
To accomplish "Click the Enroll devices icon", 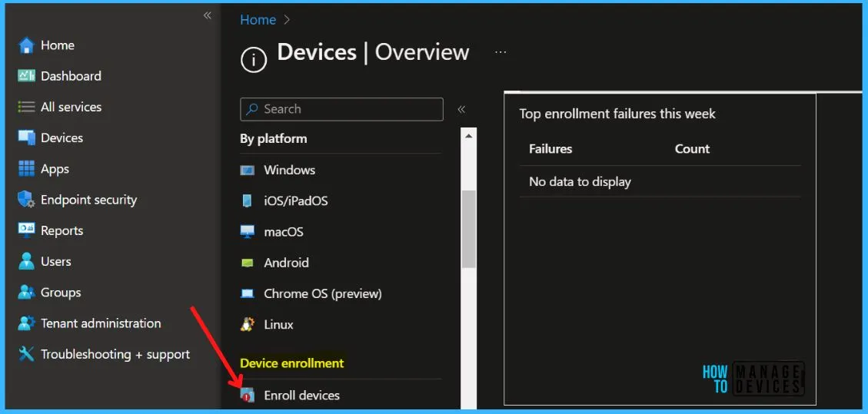I will (x=248, y=396).
